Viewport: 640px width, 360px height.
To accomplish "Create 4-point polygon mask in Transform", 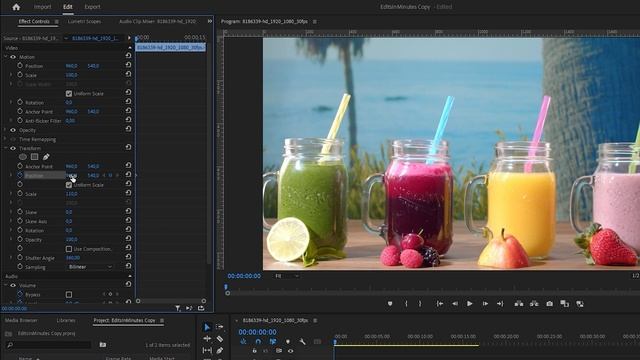I will click(x=34, y=157).
